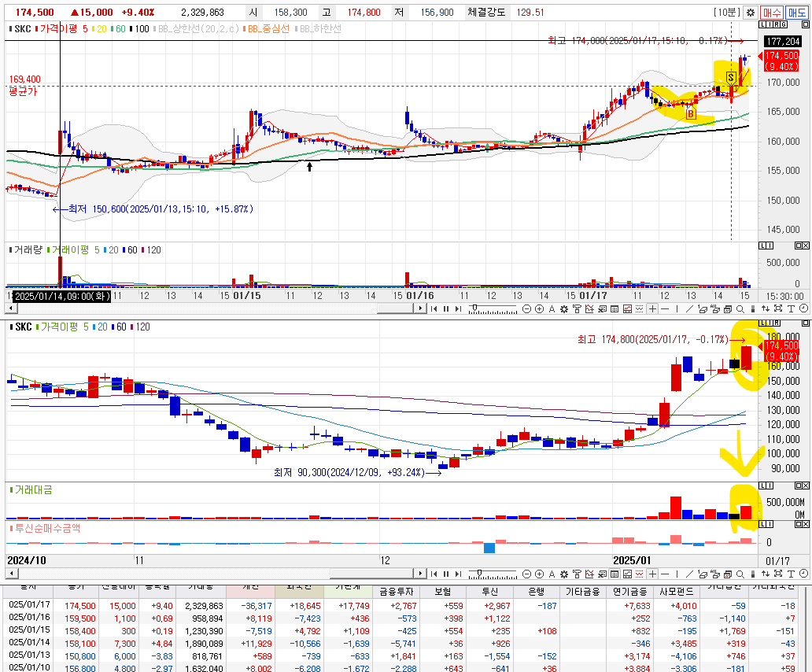812x672 pixels.
Task: Click the B buy signal marker on chart
Action: tap(690, 113)
